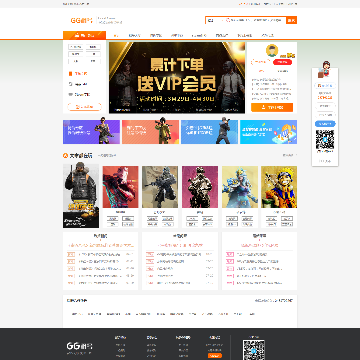Select the blue-haired fantasy character game cover

coord(240,187)
